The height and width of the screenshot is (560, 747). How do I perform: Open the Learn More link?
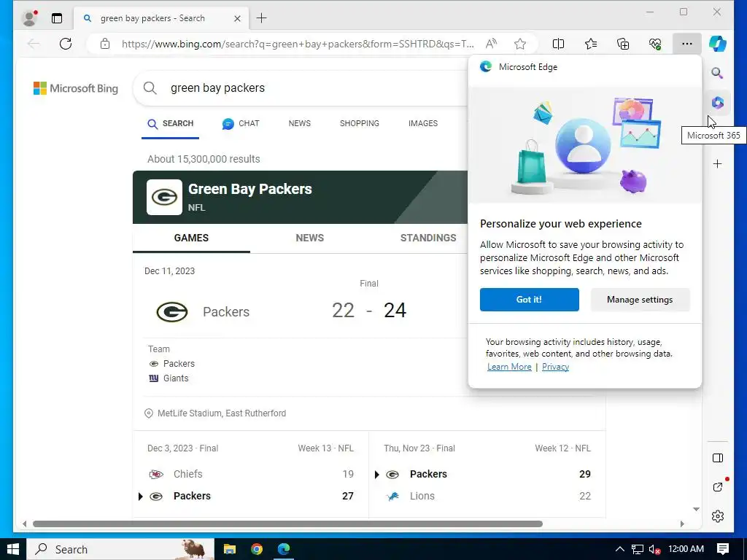click(509, 367)
